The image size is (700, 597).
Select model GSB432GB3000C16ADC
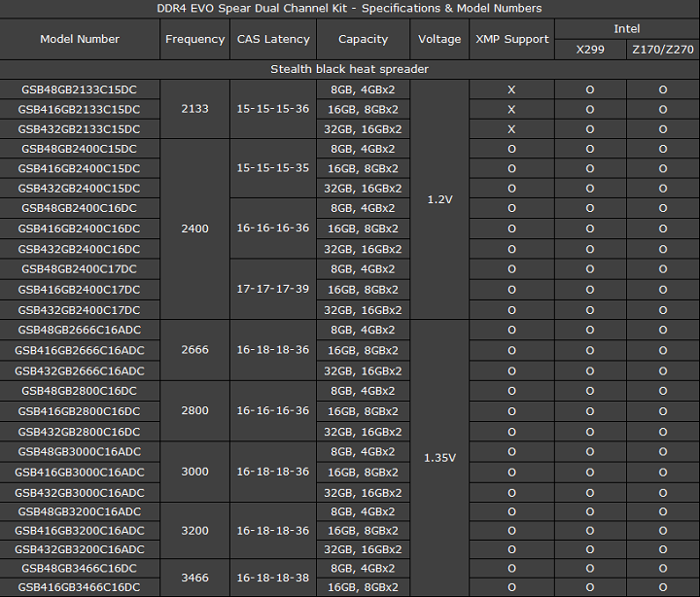coord(80,493)
